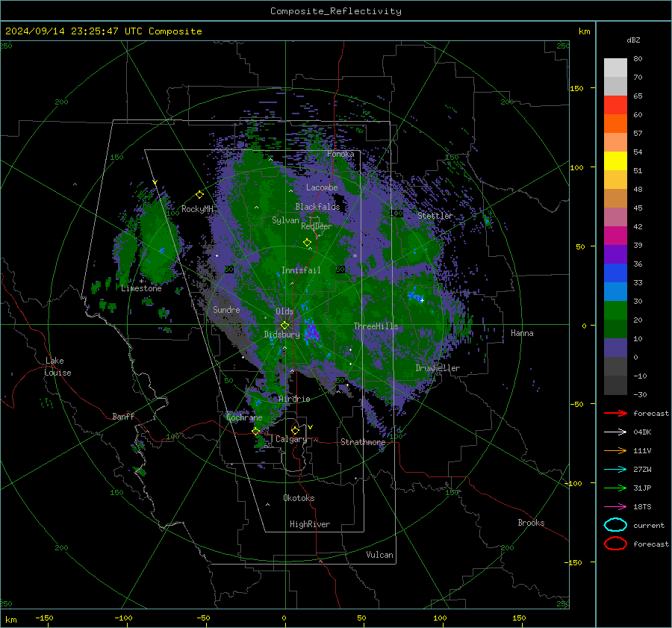Click yellow diamond marker below Cochrane
This screenshot has height=628, width=672.
[x=256, y=432]
